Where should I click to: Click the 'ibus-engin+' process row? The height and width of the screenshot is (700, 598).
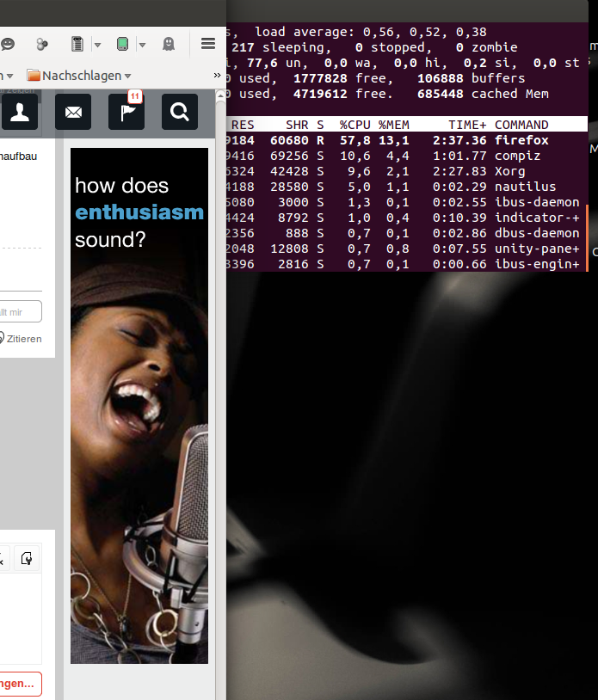click(407, 264)
